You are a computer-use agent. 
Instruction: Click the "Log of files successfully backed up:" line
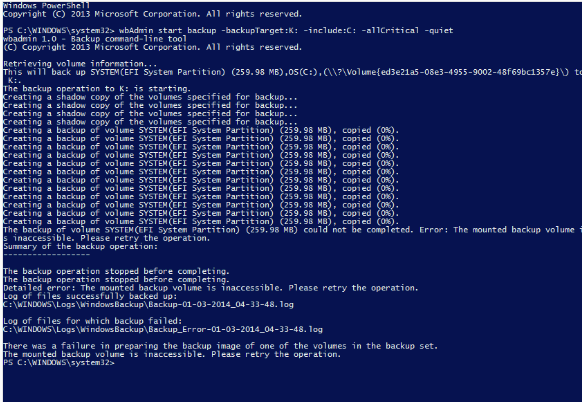coord(90,296)
